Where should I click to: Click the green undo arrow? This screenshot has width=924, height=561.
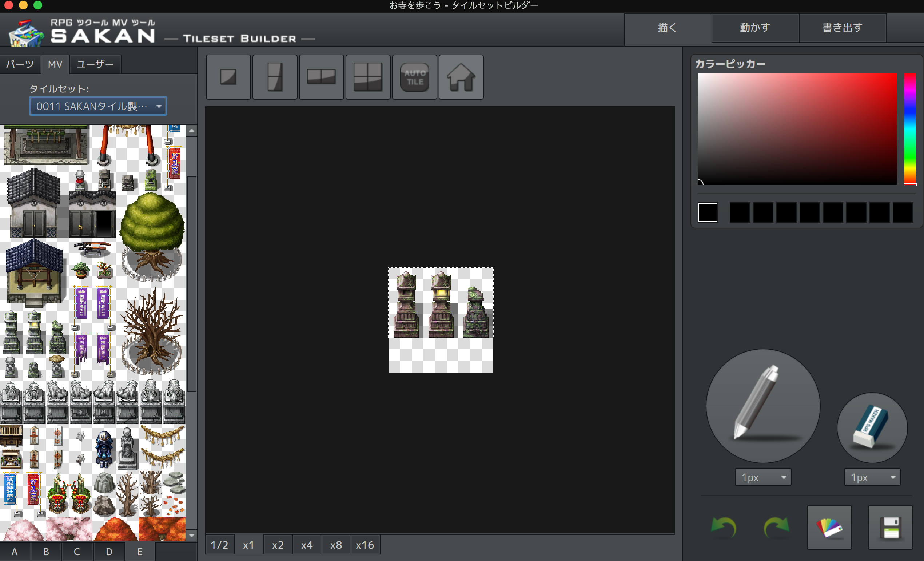tap(723, 527)
